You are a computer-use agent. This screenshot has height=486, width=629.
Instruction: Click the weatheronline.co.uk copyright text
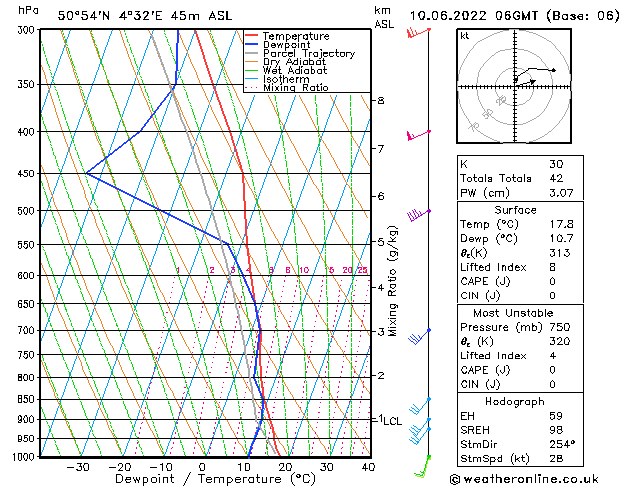(524, 479)
